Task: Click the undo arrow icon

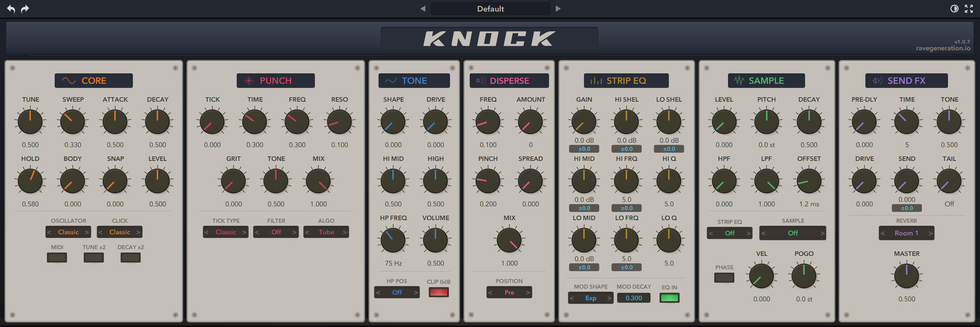Action: (x=11, y=9)
